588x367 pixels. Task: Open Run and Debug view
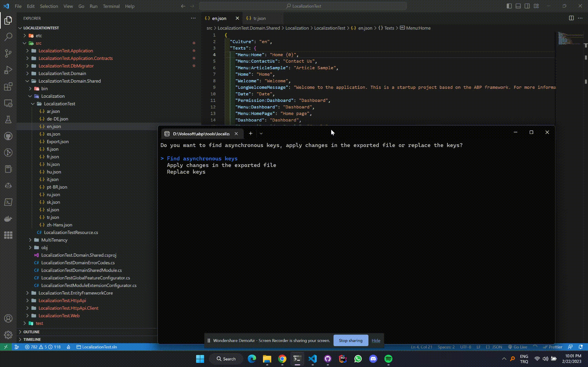click(8, 70)
